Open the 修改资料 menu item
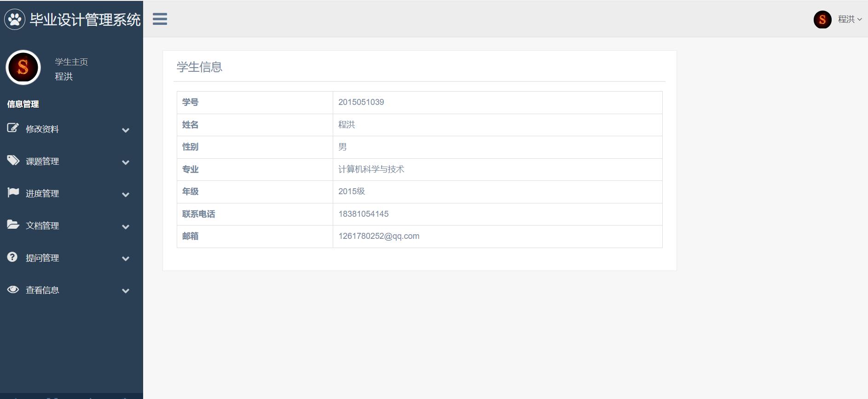The width and height of the screenshot is (868, 399). click(x=42, y=129)
